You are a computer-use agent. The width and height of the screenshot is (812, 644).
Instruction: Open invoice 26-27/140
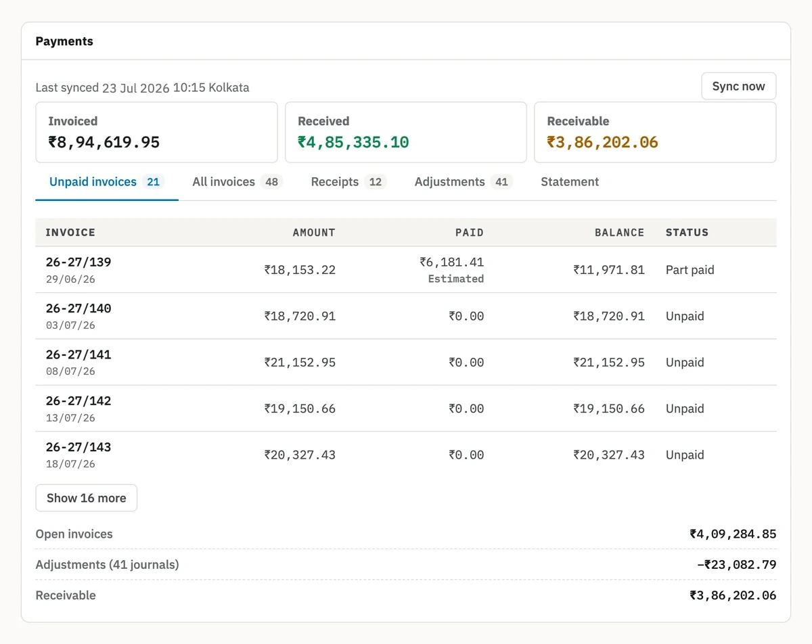pos(78,308)
